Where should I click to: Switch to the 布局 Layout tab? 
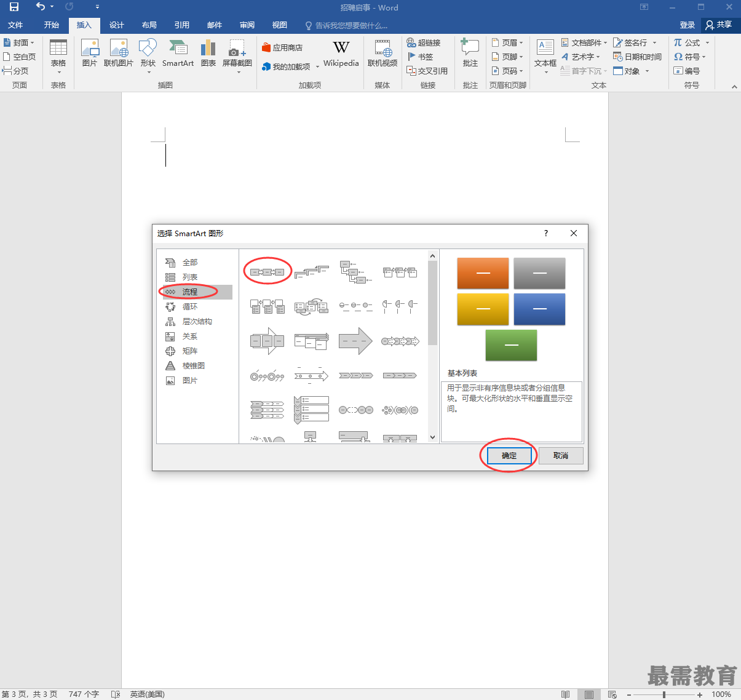[x=149, y=25]
